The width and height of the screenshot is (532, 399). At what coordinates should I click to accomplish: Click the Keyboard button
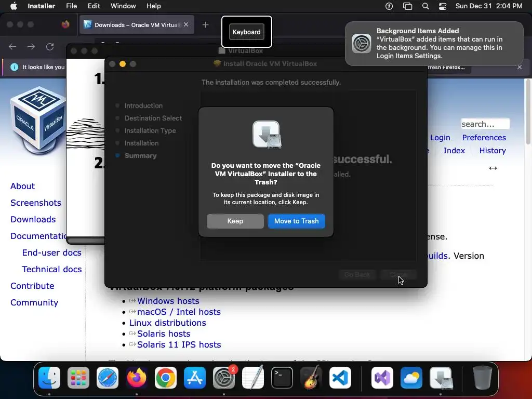point(247,32)
